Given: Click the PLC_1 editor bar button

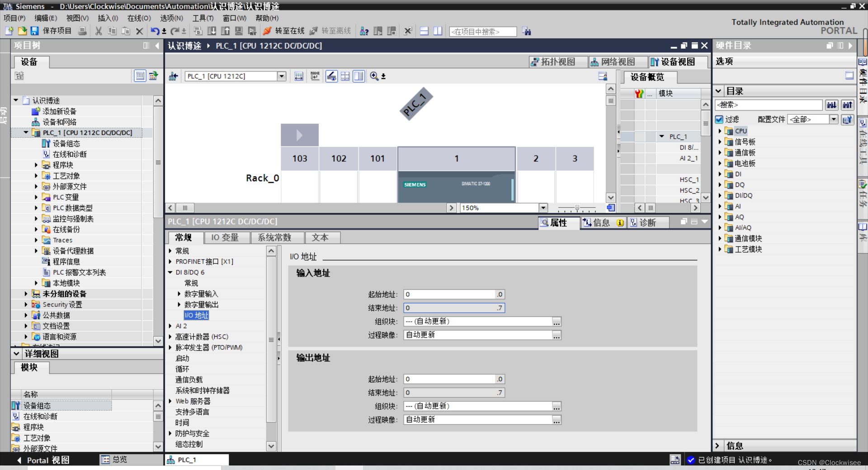Looking at the screenshot, I should 197,460.
